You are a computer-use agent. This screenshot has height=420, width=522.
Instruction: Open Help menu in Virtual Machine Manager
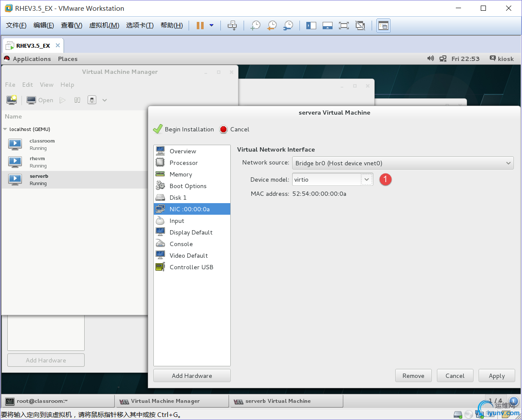tap(67, 85)
